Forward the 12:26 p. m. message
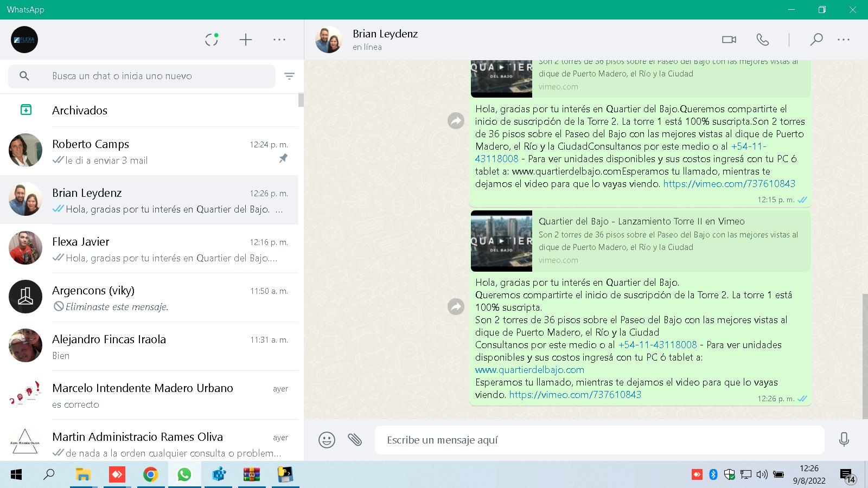This screenshot has height=488, width=868. (x=456, y=307)
